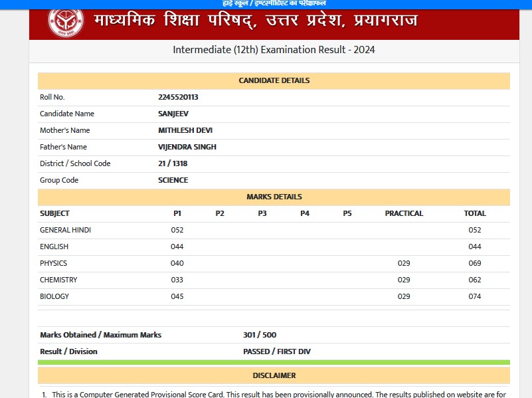The height and width of the screenshot is (398, 532).
Task: Click the P3 column header
Action: (262, 213)
